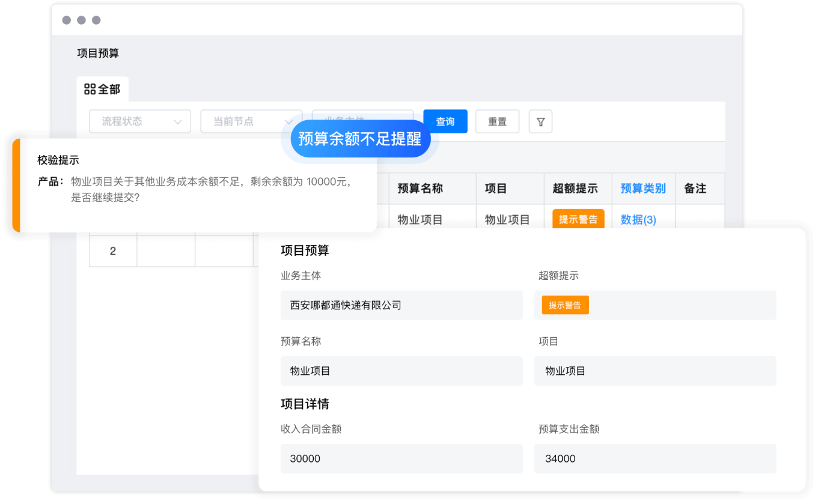Click the 提示警告 badge under 超额提示 form
Image resolution: width=818 pixels, height=504 pixels.
click(x=565, y=305)
